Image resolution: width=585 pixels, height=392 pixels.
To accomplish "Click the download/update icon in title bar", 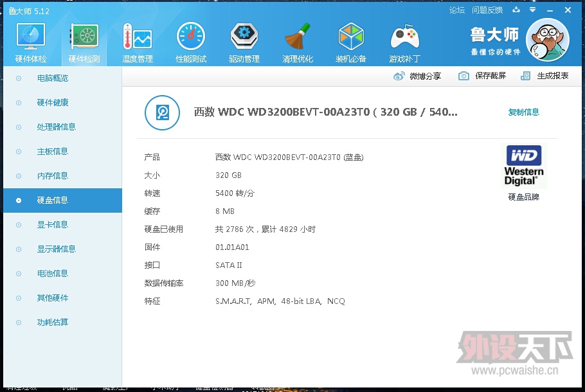I will point(516,10).
